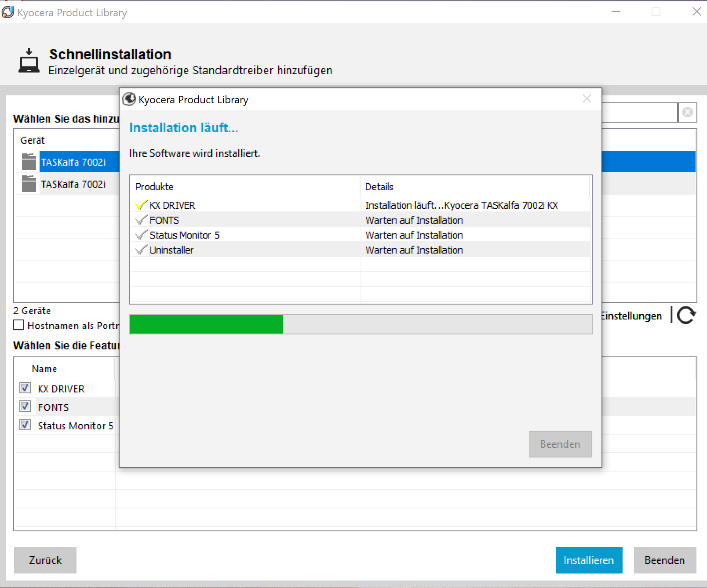707x588 pixels.
Task: Uncheck the FONTS feature checkbox
Action: pyautogui.click(x=25, y=407)
